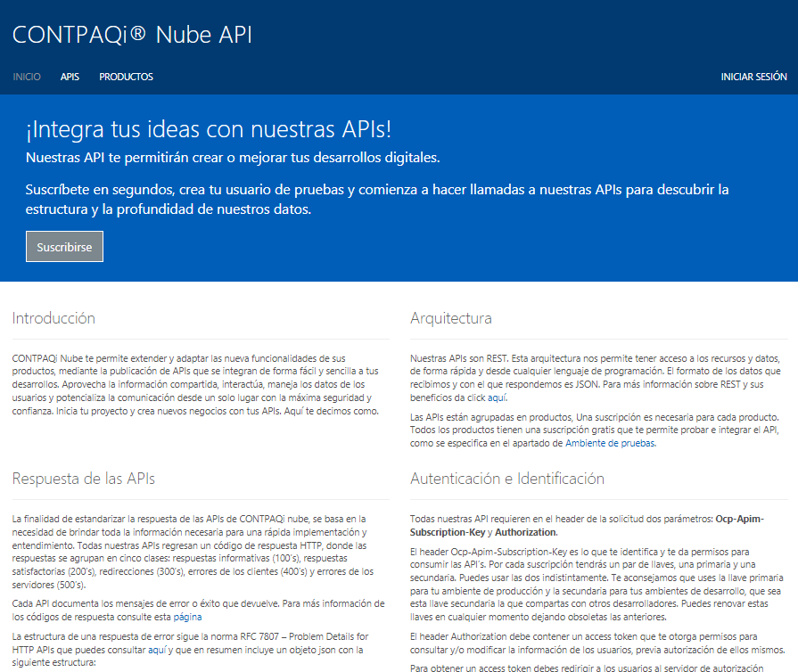798x672 pixels.
Task: Click the banner subtitle 'Nuestras API te permitirán crear'
Action: tap(233, 158)
